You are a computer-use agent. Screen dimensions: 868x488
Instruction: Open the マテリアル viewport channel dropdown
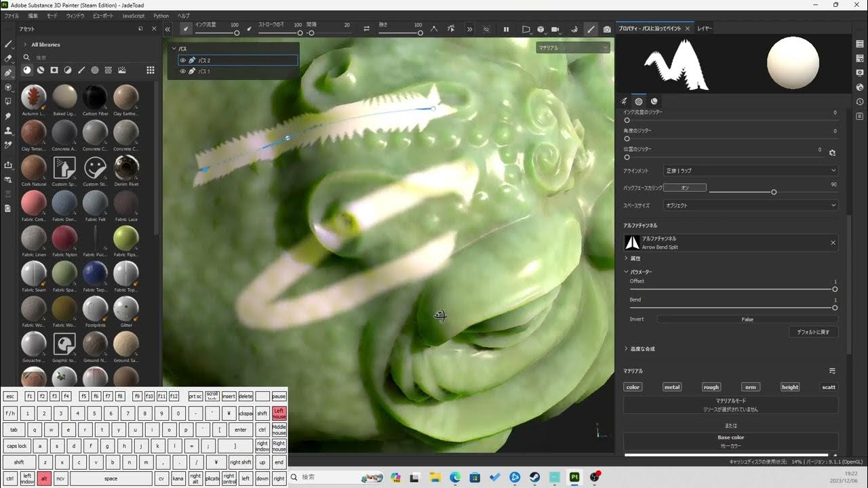tap(573, 47)
